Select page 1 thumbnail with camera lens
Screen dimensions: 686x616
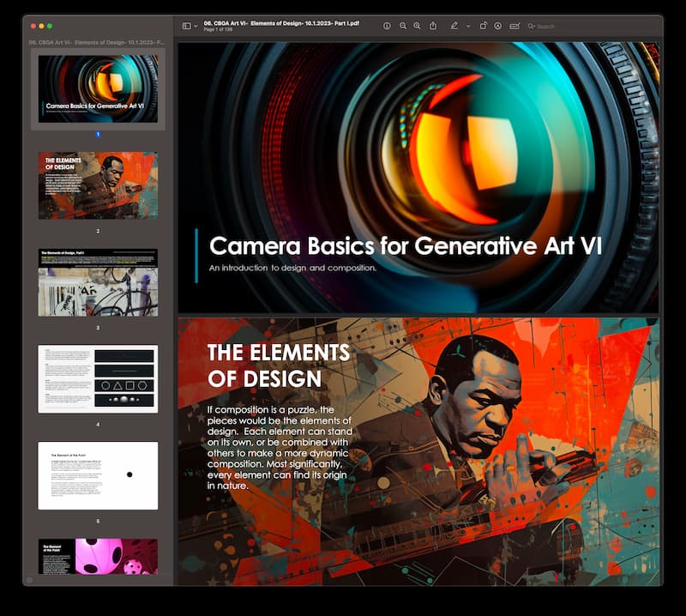tap(98, 88)
